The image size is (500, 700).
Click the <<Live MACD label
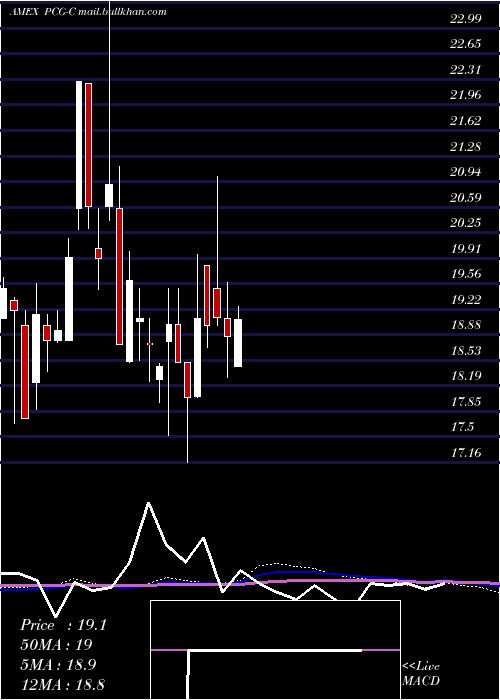click(x=421, y=673)
